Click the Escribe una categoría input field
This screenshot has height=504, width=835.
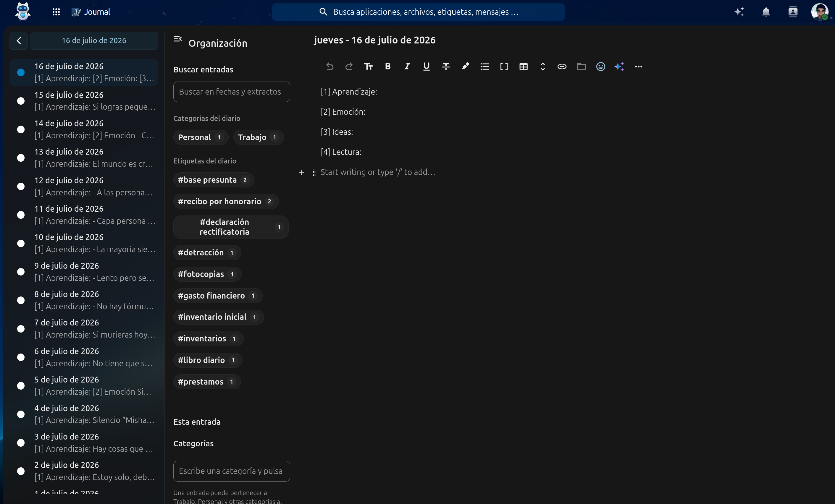(232, 471)
